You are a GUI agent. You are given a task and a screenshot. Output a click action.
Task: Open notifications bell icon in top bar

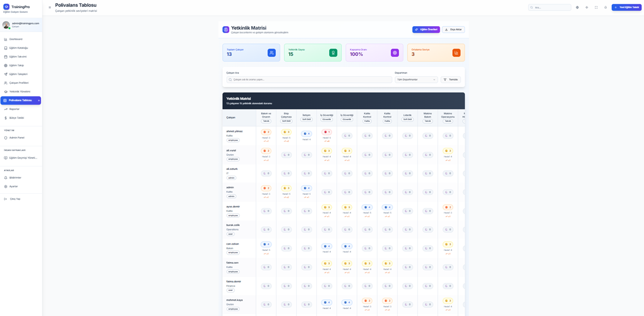coord(606,7)
